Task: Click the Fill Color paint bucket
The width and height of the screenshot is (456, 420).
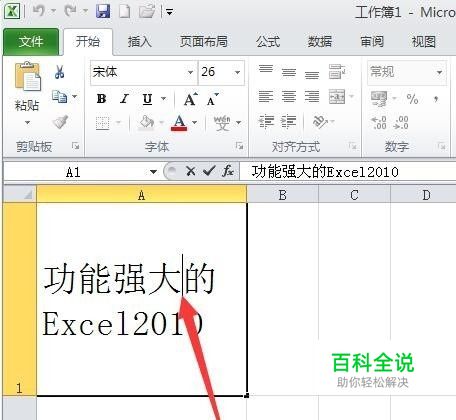Action: [147, 123]
